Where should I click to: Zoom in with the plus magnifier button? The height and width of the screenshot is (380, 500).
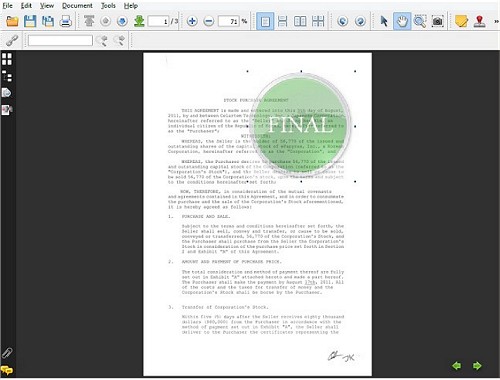click(x=192, y=21)
